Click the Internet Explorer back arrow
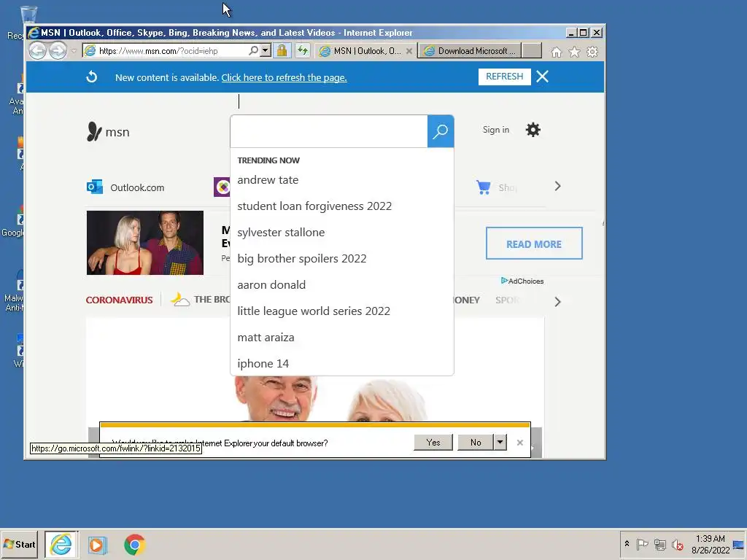The height and width of the screenshot is (560, 747). (x=37, y=50)
